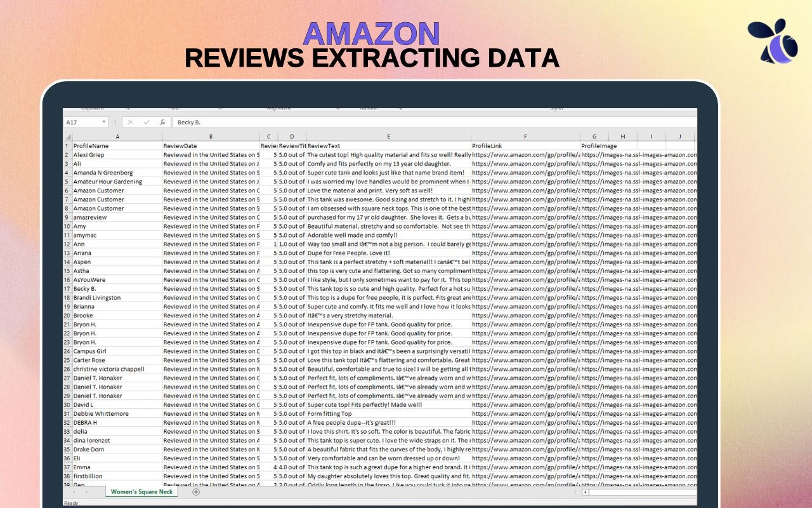Click the ProfileLink header cell
Image resolution: width=812 pixels, height=508 pixels.
[x=526, y=145]
